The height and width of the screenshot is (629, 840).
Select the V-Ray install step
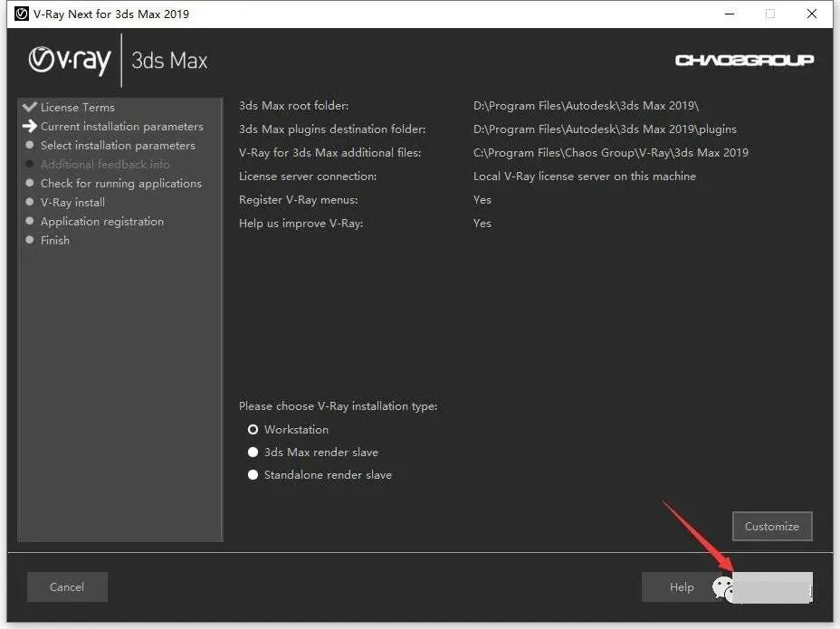pyautogui.click(x=72, y=203)
